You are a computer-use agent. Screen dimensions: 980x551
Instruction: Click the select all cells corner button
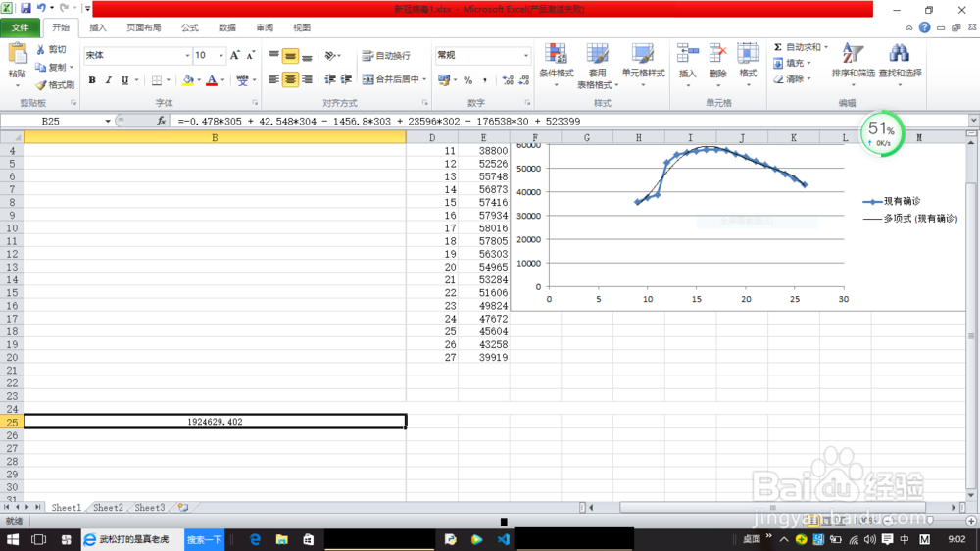12,137
